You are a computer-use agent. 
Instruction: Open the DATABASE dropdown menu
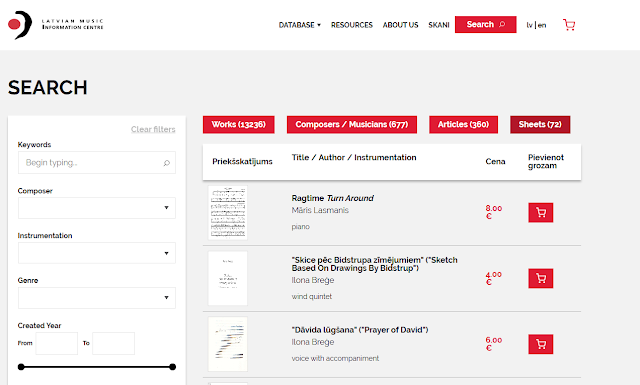tap(300, 25)
